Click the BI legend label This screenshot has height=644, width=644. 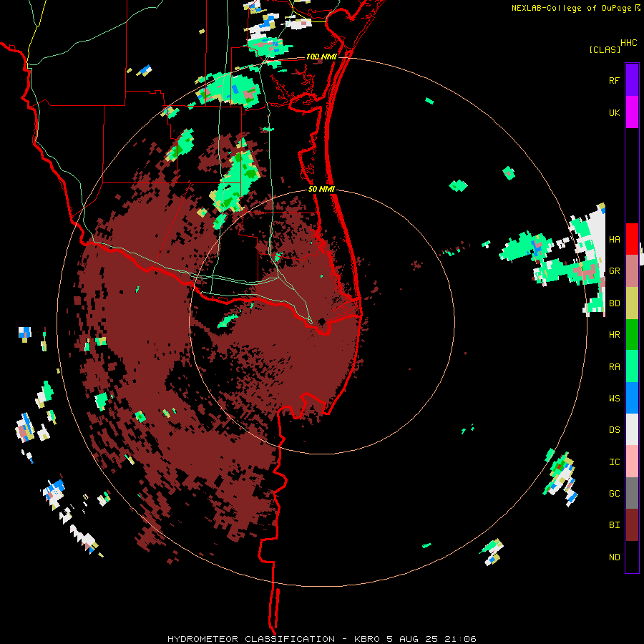coord(614,525)
